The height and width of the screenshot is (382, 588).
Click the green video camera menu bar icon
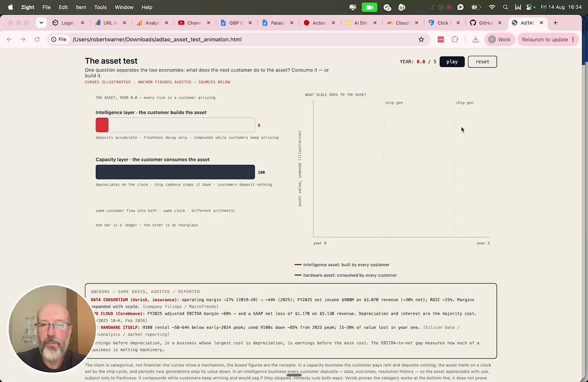tap(369, 7)
